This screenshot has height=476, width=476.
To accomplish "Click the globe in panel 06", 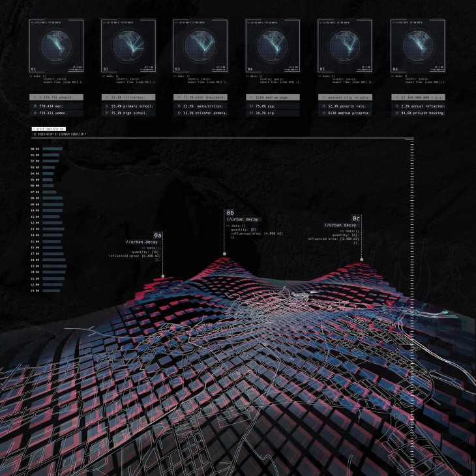I will pyautogui.click(x=417, y=46).
